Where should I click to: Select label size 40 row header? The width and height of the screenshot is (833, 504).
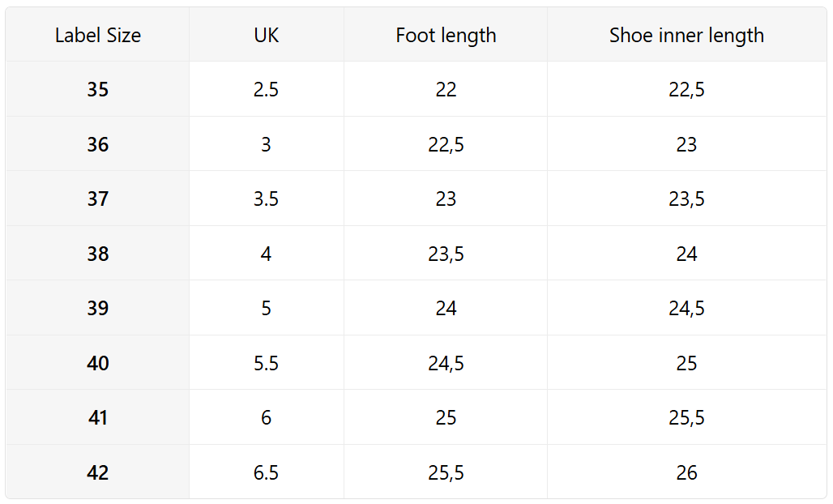tap(98, 363)
